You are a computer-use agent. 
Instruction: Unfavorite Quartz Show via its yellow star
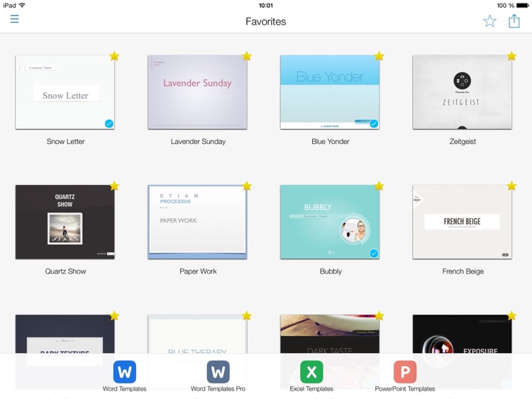pos(114,186)
